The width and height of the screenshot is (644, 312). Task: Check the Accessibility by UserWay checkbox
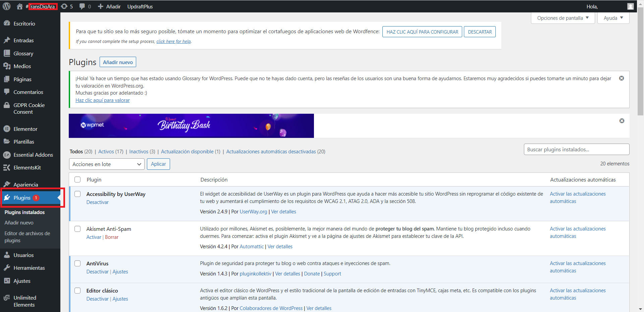pyautogui.click(x=77, y=194)
